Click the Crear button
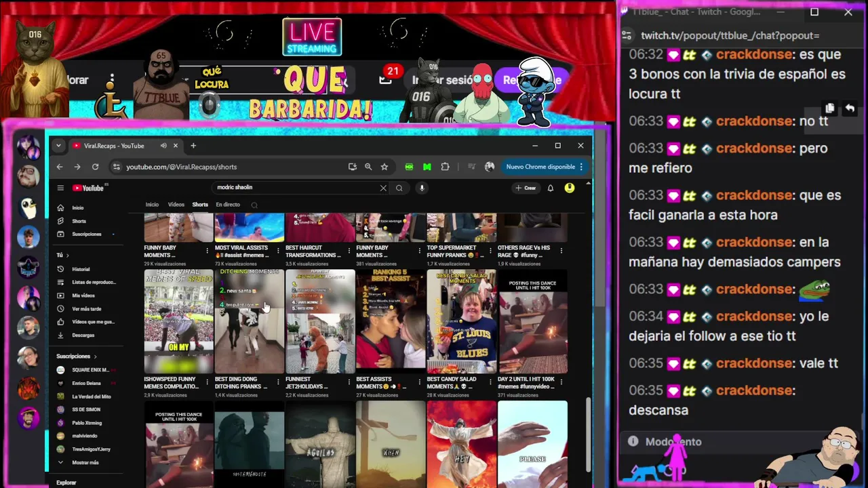 (526, 188)
